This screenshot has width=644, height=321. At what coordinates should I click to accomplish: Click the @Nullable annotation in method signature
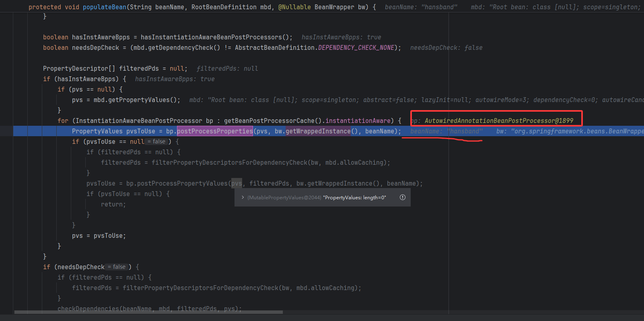click(294, 7)
